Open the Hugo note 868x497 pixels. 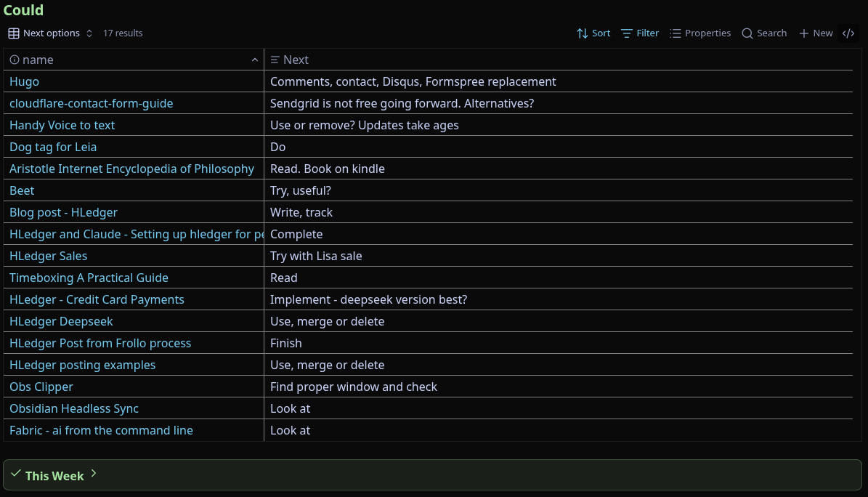coord(24,81)
